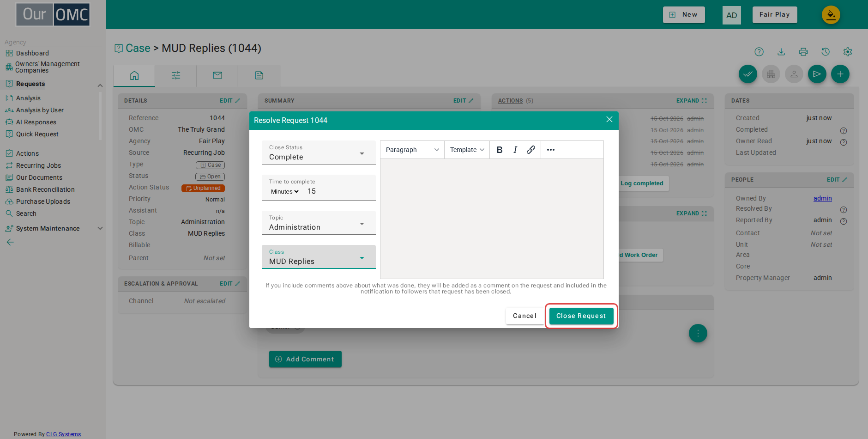
Task: Click the person assign round button
Action: pyautogui.click(x=794, y=74)
